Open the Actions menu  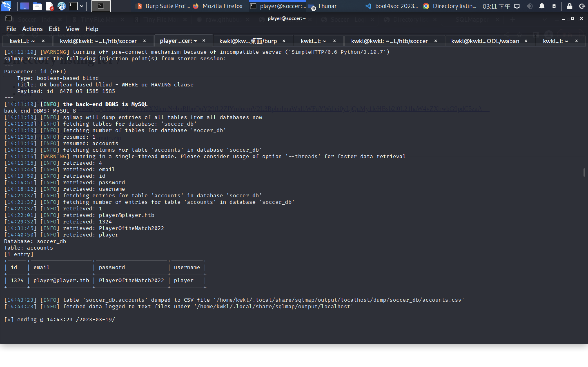pos(32,29)
